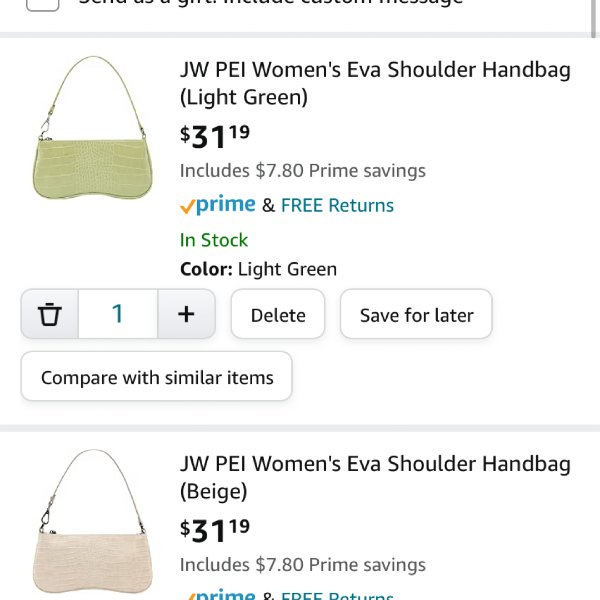Click Prime savings note on Light Green bag
Viewport: 600px width, 600px height.
point(303,171)
